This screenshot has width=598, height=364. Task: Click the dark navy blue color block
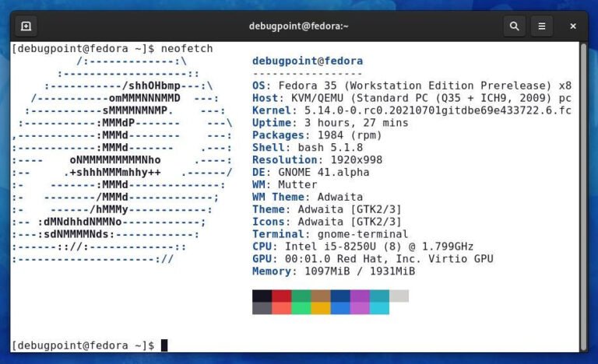pyautogui.click(x=340, y=296)
